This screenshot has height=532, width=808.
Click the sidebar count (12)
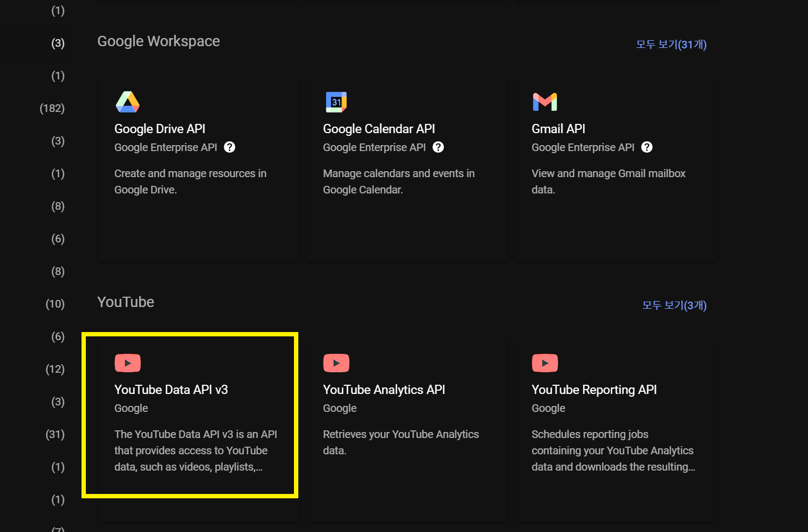pyautogui.click(x=55, y=369)
